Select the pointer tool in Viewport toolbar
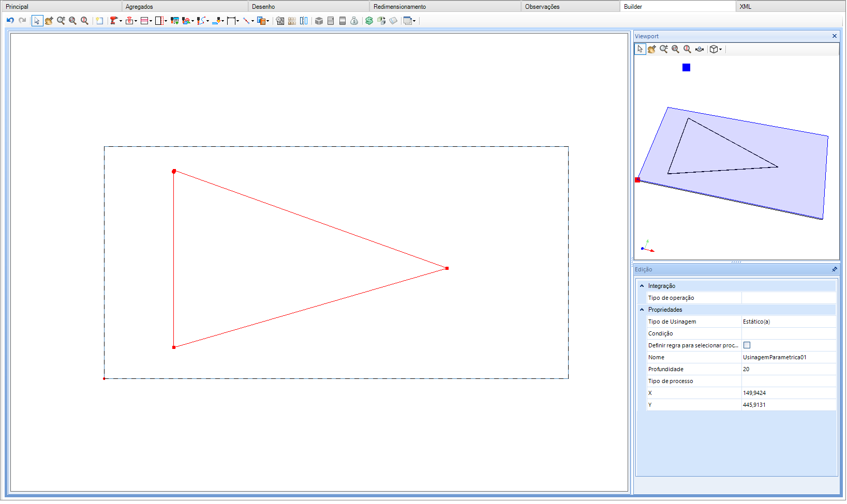This screenshot has height=504, width=847. (x=640, y=49)
